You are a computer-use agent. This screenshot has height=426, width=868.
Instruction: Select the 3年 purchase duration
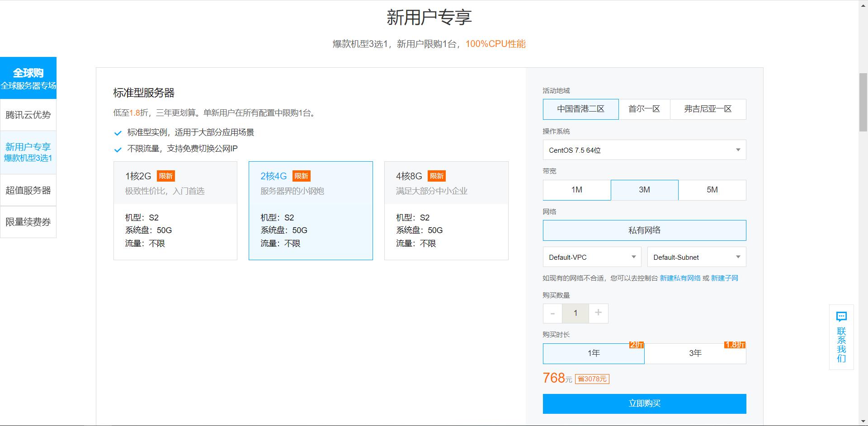click(x=695, y=353)
